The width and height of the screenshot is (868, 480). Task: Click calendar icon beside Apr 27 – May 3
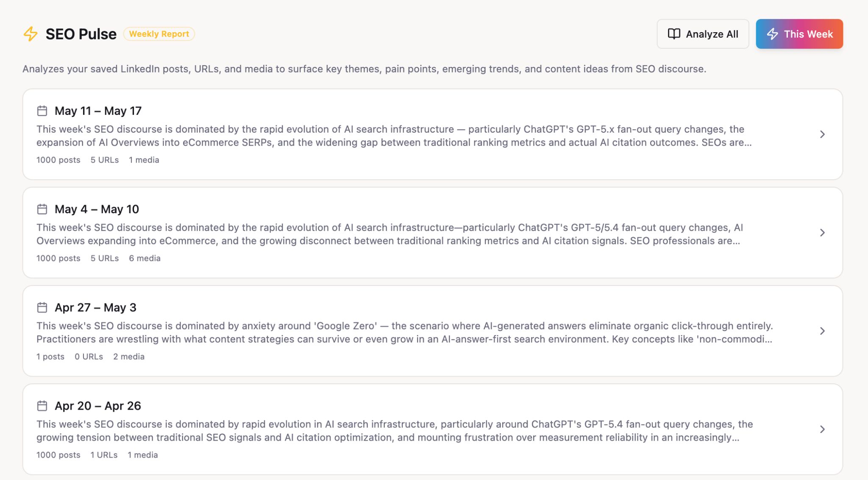pos(42,308)
